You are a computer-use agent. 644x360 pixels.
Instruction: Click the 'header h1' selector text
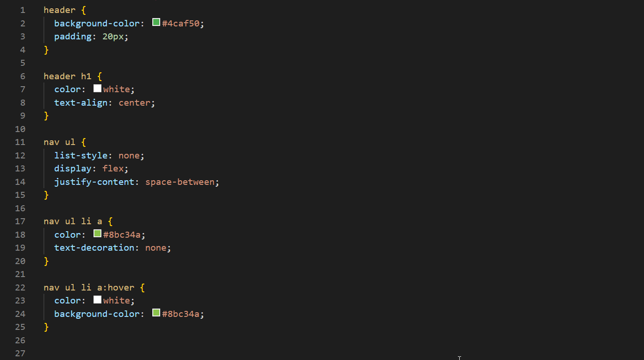[68, 76]
